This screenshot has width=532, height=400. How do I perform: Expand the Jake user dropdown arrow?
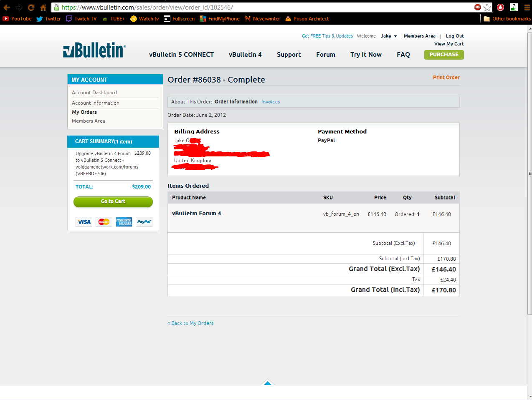click(395, 36)
